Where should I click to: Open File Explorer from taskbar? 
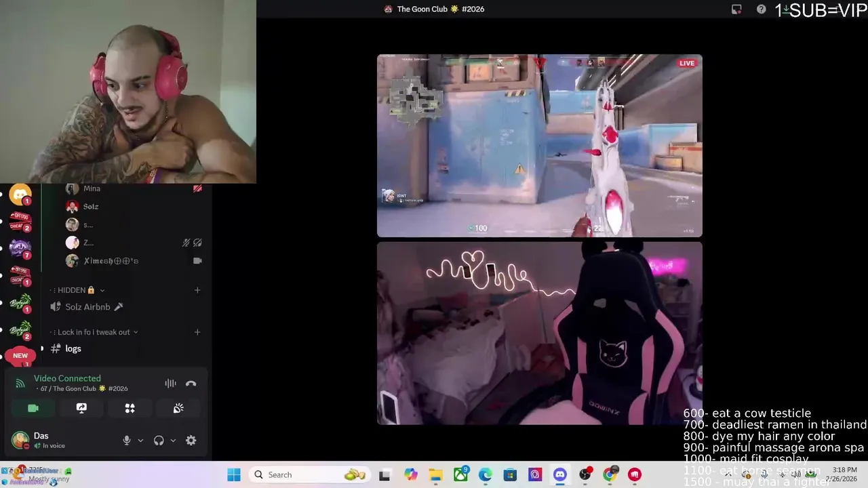coord(435,474)
